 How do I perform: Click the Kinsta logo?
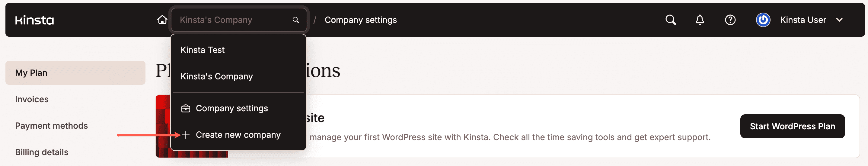tap(34, 20)
